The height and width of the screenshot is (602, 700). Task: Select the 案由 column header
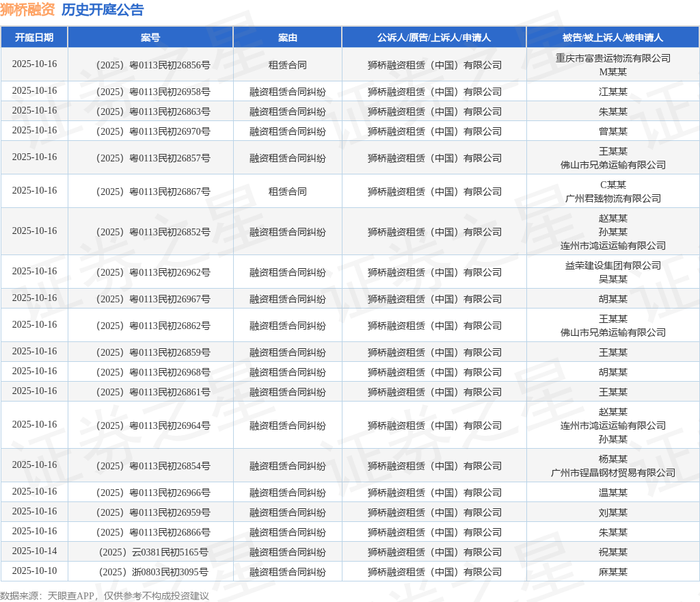(288, 38)
